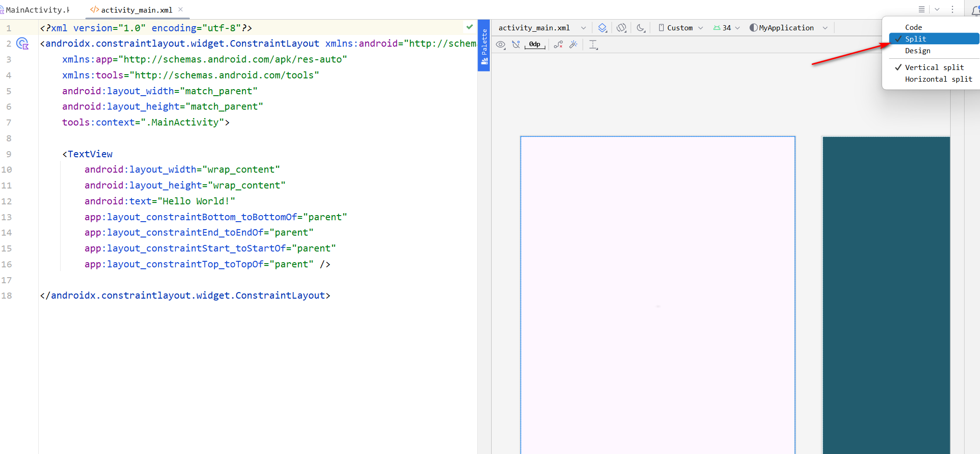The width and height of the screenshot is (980, 454).
Task: Click the white design preview surface
Action: coord(658,295)
